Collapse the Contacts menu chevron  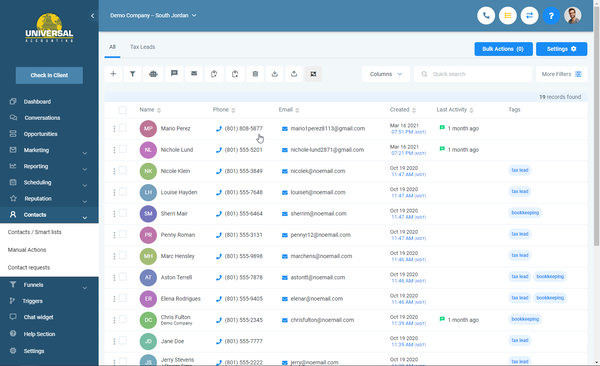[x=85, y=217]
